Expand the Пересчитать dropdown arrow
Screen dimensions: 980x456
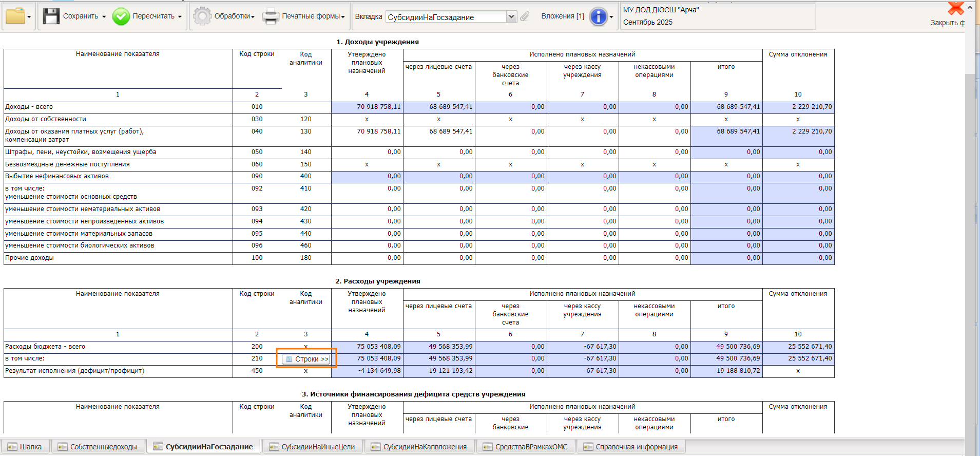(180, 17)
